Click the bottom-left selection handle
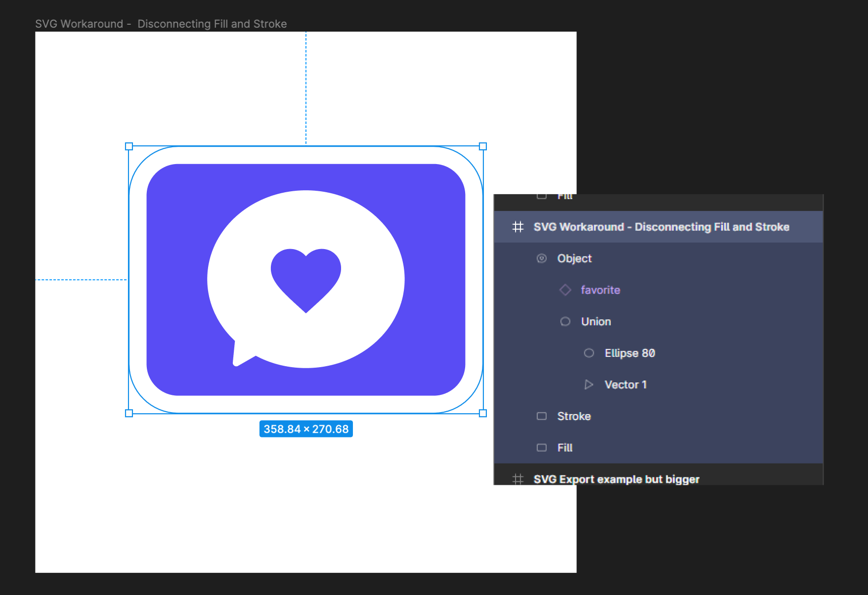The image size is (868, 595). pos(129,413)
